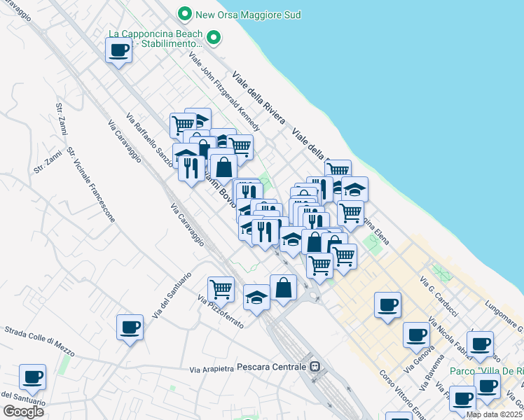This screenshot has width=524, height=420.
Task: Click the New Orsa Maggiore Sud green pin
Action: [184, 13]
